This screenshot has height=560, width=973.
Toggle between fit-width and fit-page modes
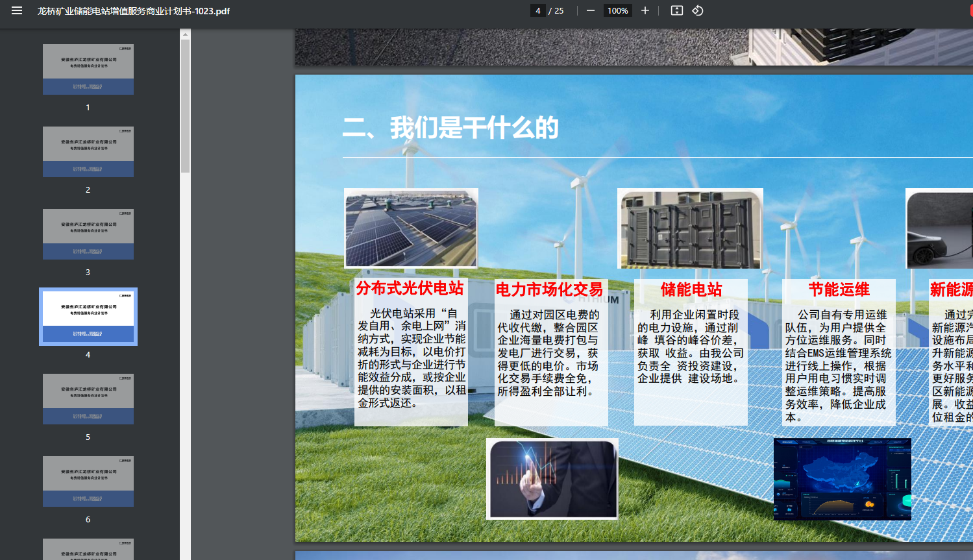pos(676,10)
